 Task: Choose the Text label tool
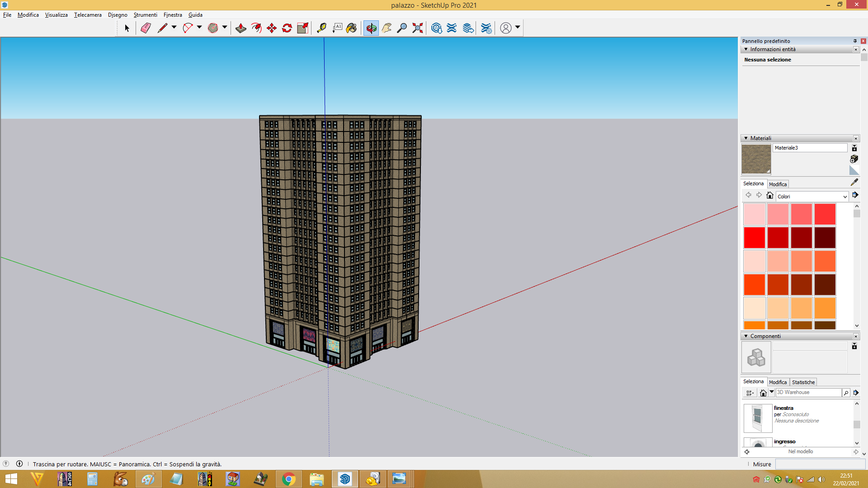tap(337, 28)
